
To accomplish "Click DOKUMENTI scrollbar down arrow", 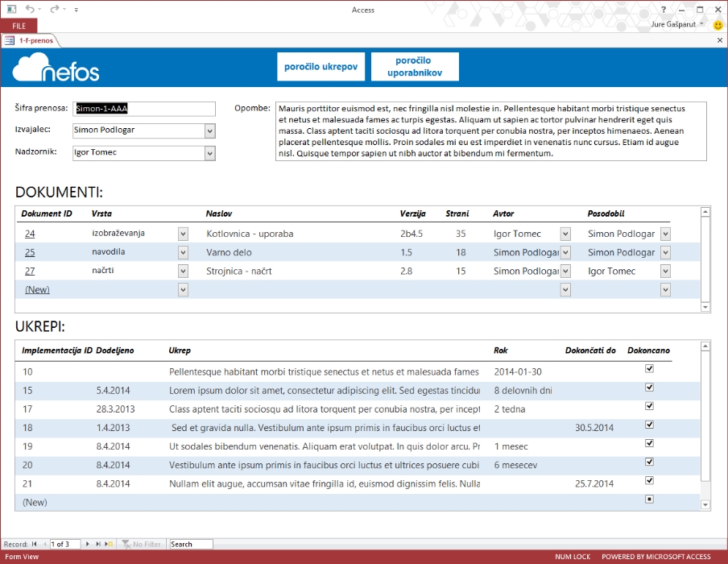I will 705,307.
